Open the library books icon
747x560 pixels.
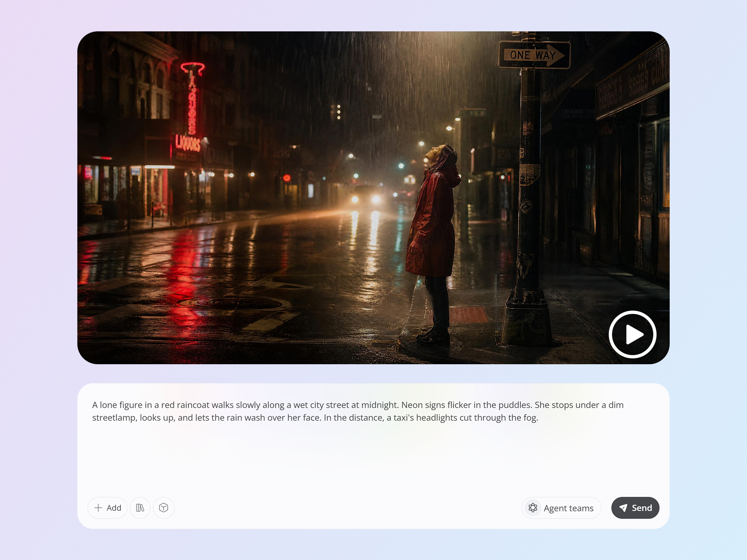(x=140, y=508)
